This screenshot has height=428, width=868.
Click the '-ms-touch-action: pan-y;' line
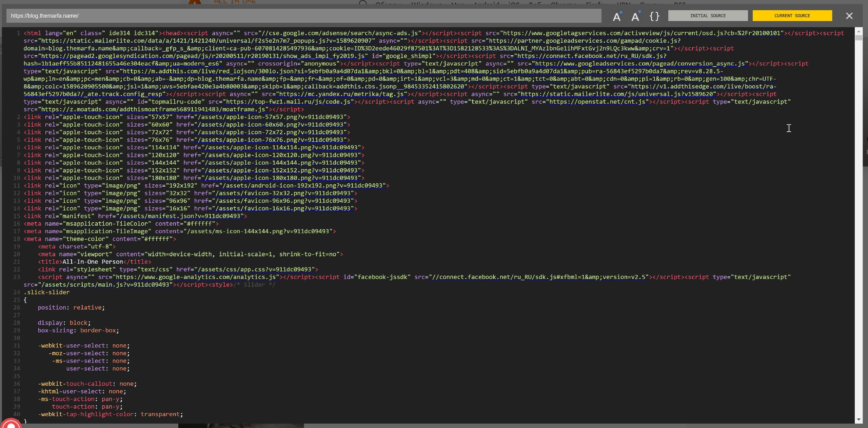80,399
